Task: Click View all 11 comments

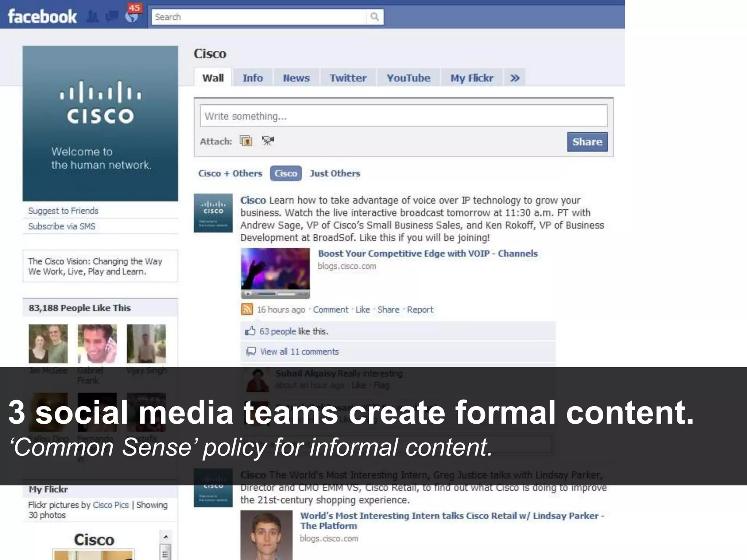Action: click(299, 351)
